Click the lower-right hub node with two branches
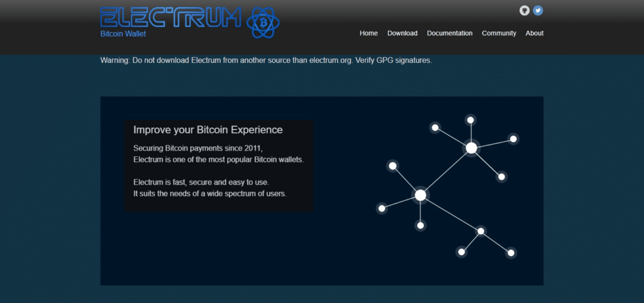644x303 pixels. pyautogui.click(x=480, y=231)
